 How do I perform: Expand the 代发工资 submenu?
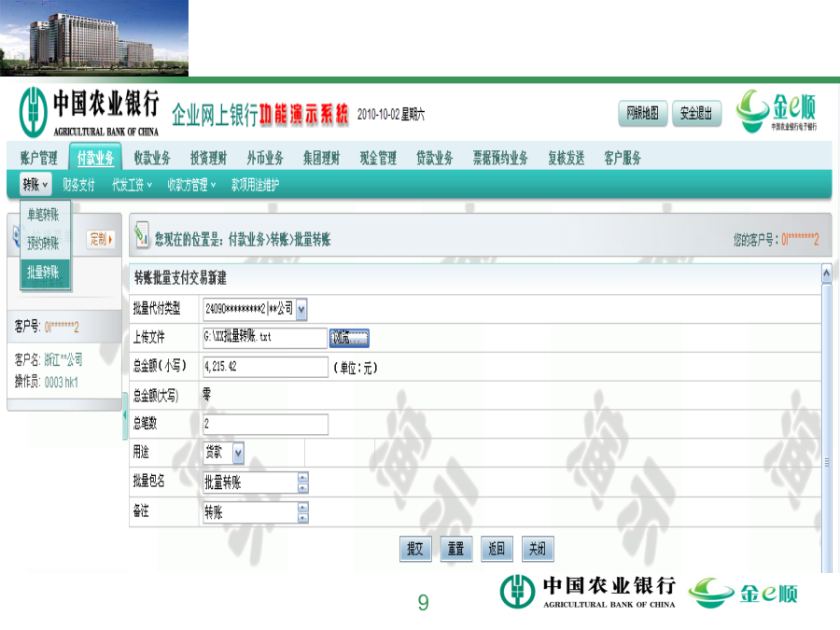pos(132,186)
